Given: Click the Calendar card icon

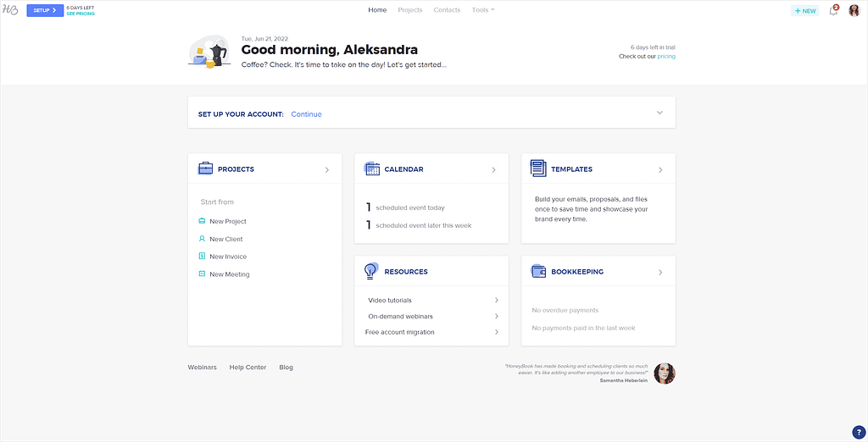Looking at the screenshot, I should pyautogui.click(x=372, y=169).
